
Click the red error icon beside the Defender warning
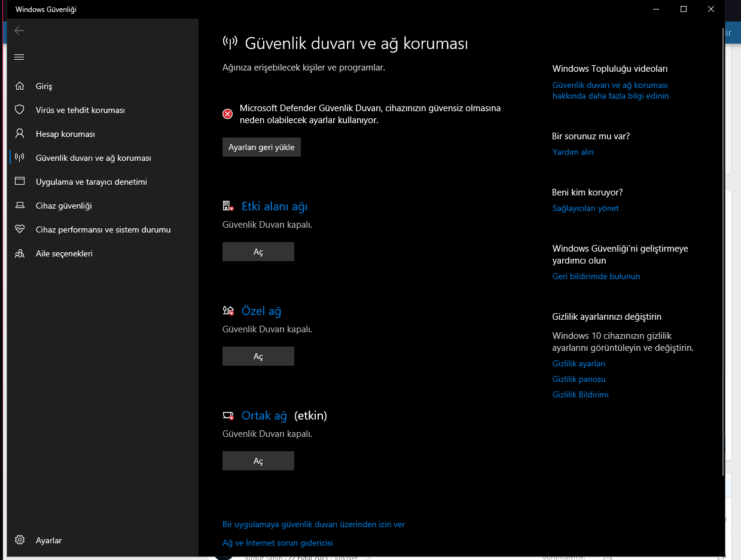[227, 114]
